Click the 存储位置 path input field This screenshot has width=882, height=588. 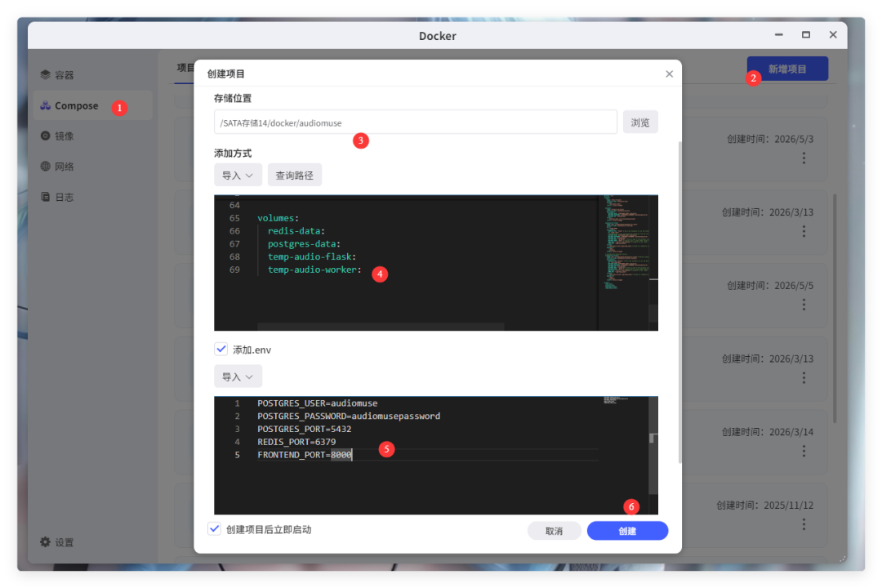415,122
